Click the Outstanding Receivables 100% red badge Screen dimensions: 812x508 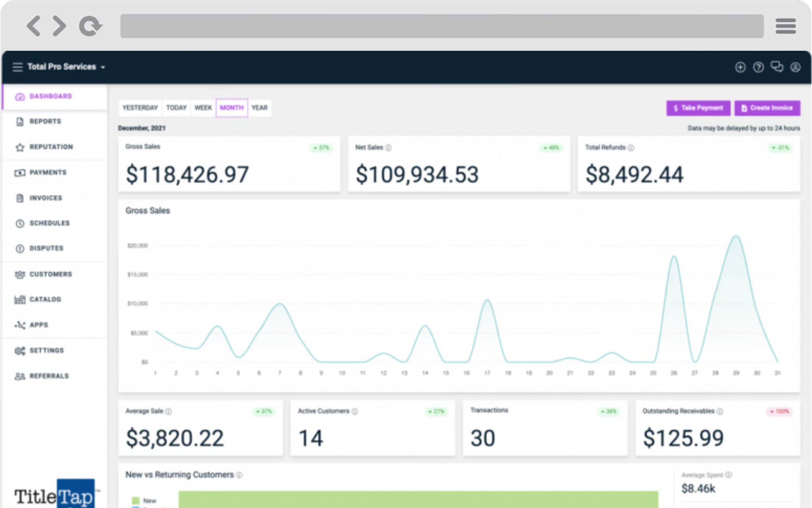pos(779,411)
